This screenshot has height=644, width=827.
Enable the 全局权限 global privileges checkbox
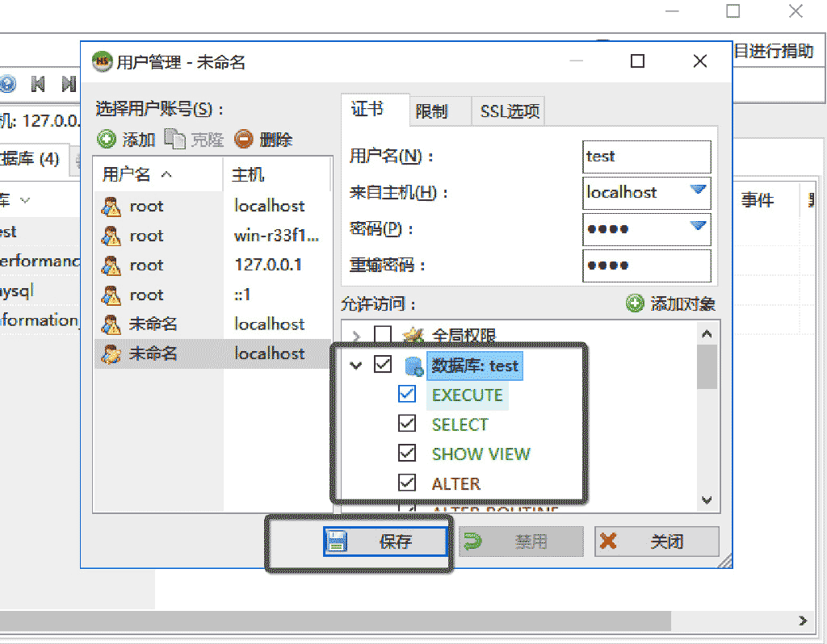tap(384, 334)
